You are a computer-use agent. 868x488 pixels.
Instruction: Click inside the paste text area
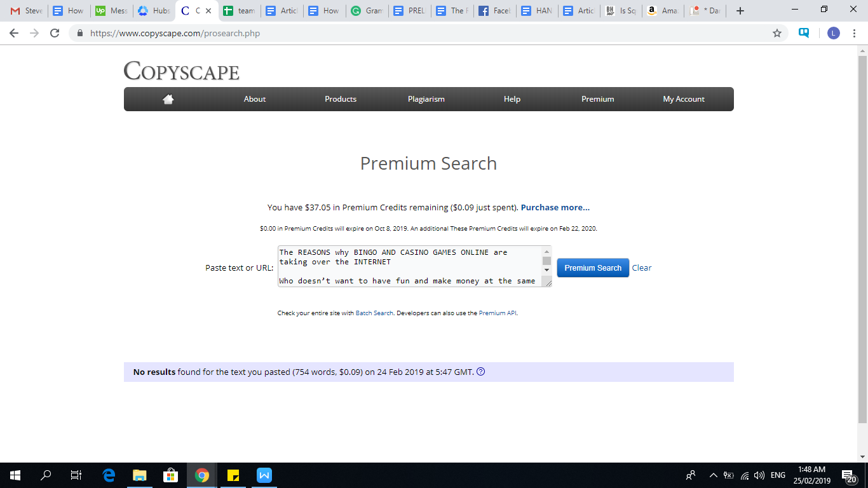[410, 266]
